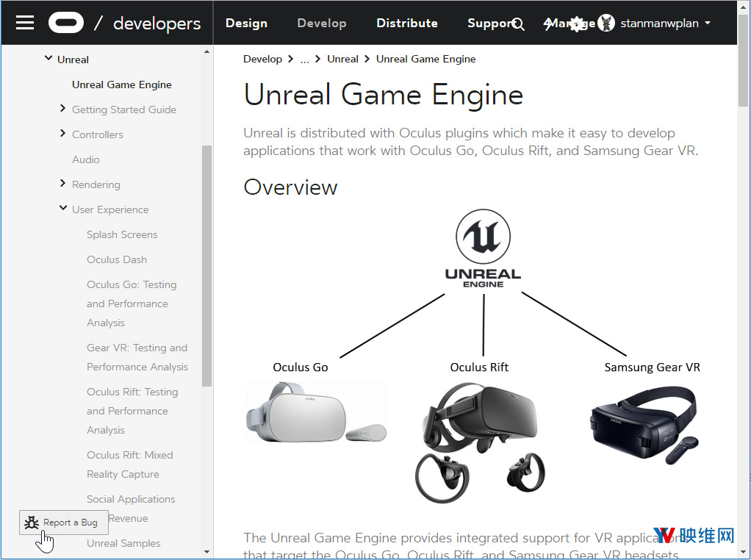Go to Develop in the breadcrumb
Viewport: 751px width, 560px height.
tap(262, 59)
